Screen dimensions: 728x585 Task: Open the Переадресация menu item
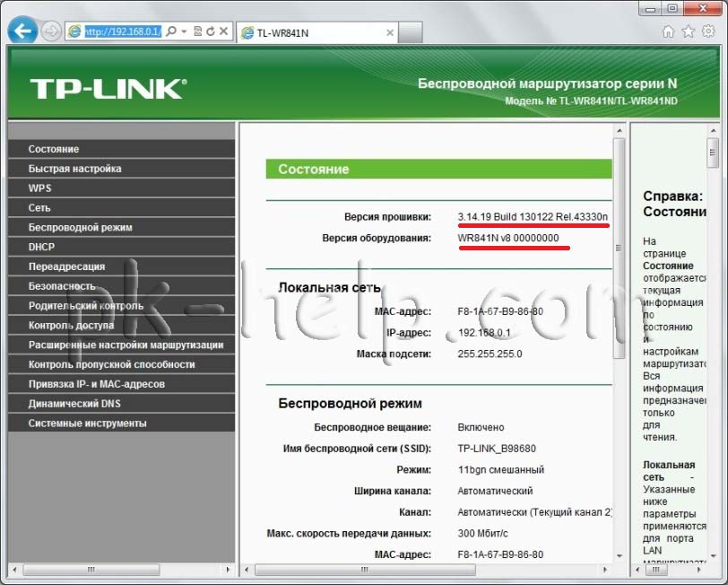[x=122, y=266]
